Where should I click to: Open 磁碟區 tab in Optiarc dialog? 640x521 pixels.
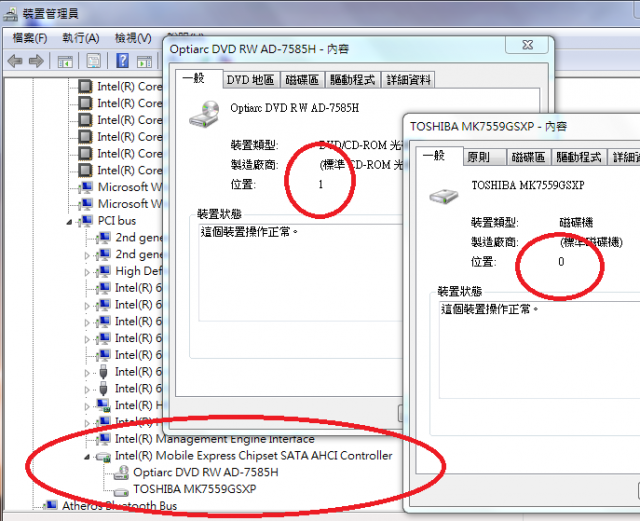coord(302,80)
